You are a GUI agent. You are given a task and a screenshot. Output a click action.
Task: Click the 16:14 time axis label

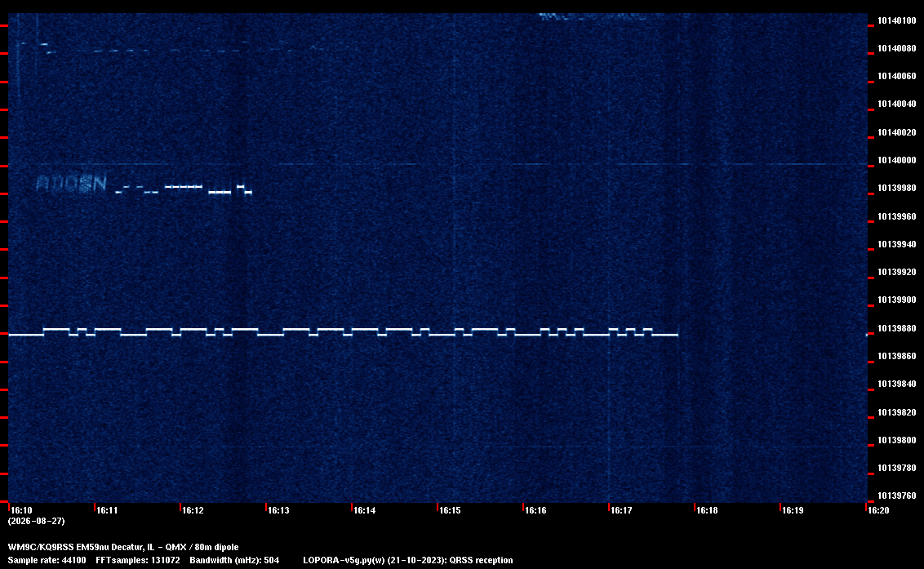[x=364, y=510]
